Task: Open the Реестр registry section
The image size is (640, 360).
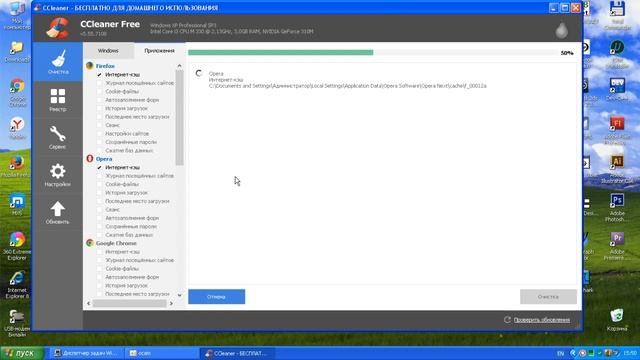Action: coord(58,100)
